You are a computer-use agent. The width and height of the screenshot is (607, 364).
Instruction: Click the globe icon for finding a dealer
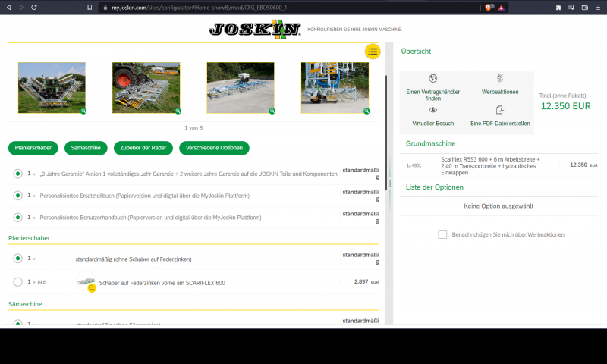tap(432, 79)
